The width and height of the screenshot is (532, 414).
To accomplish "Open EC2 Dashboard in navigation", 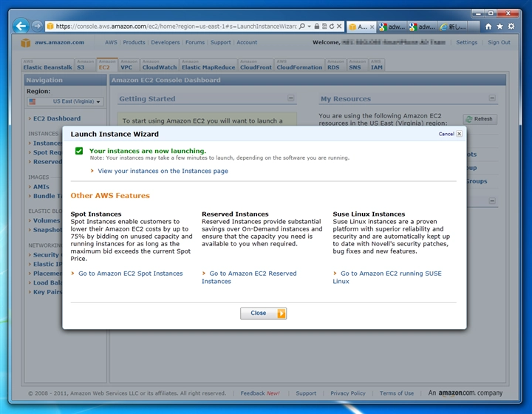I will [x=57, y=119].
